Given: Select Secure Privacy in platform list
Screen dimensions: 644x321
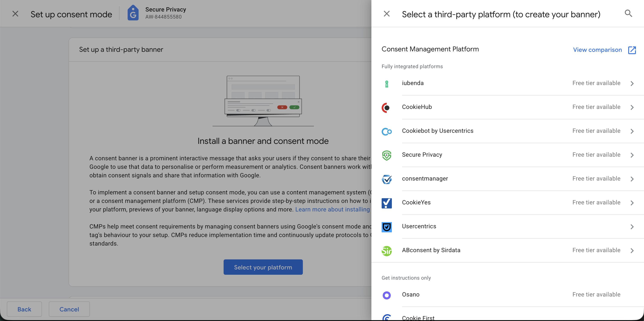Looking at the screenshot, I should pos(422,155).
